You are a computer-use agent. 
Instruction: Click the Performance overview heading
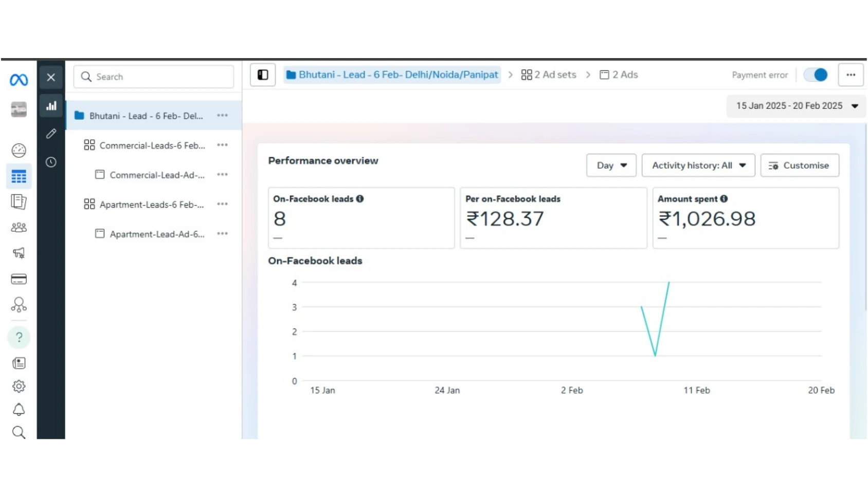pyautogui.click(x=323, y=161)
